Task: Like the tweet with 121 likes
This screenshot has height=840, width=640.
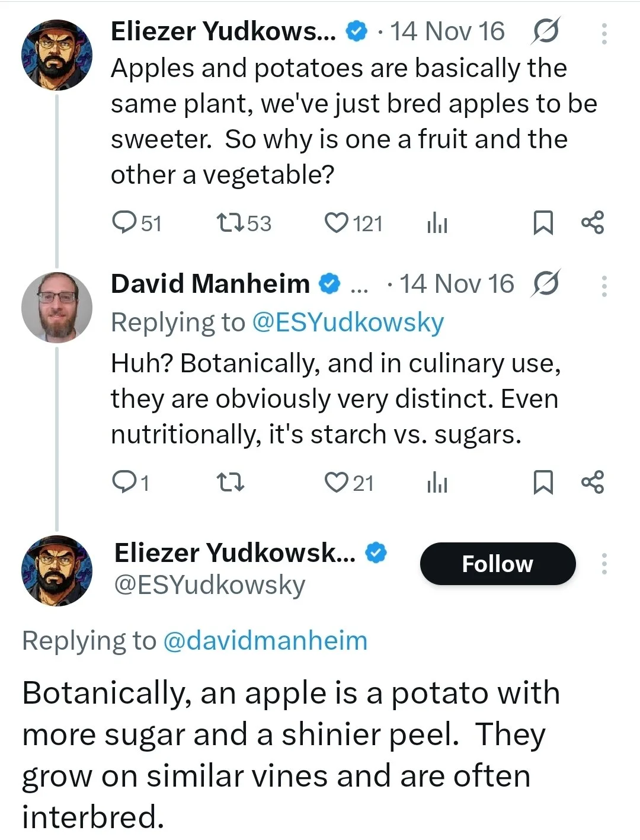Action: pyautogui.click(x=337, y=223)
